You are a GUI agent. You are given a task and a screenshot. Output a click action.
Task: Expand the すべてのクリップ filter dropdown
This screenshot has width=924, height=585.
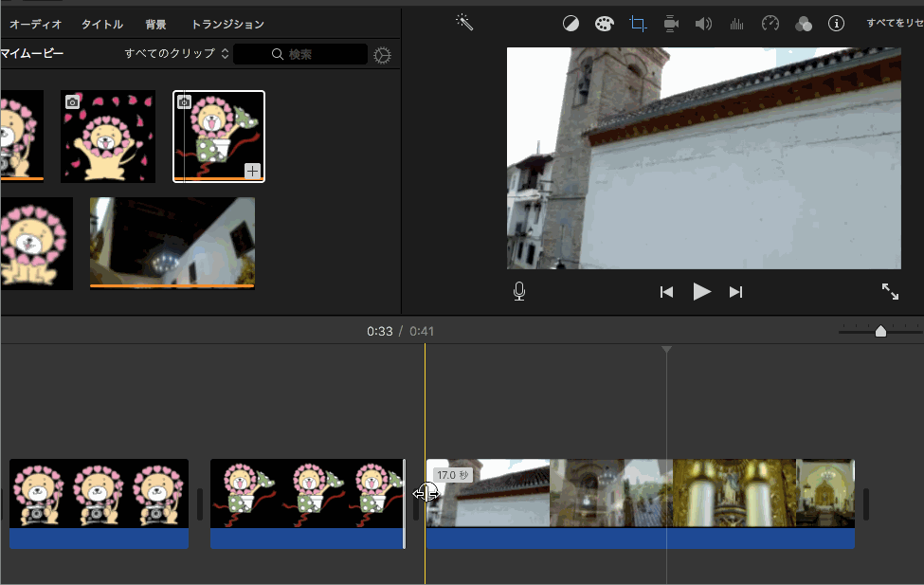[x=176, y=54]
